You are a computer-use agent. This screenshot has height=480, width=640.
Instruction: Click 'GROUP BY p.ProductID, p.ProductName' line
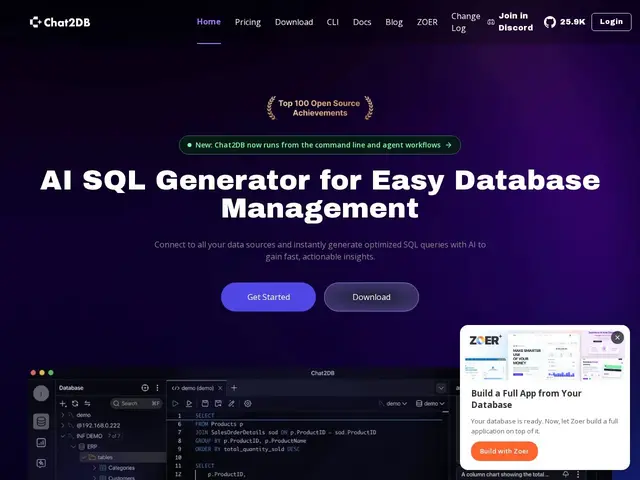point(251,441)
